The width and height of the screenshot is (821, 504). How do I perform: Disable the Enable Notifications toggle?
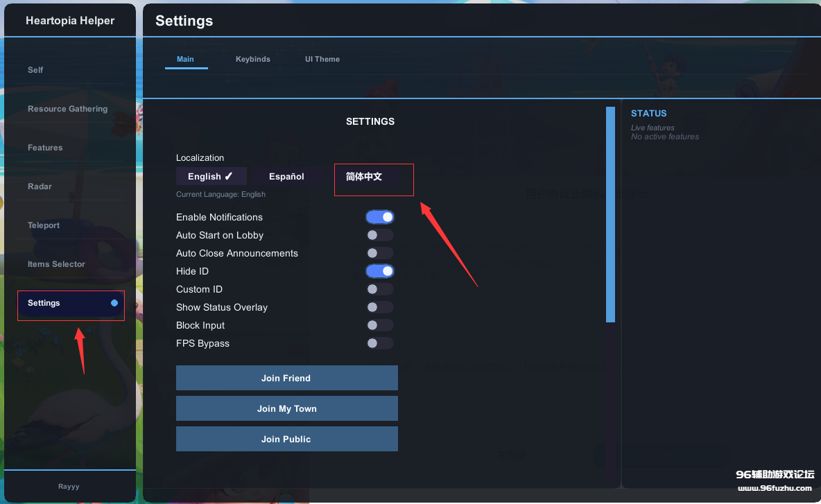click(x=380, y=217)
